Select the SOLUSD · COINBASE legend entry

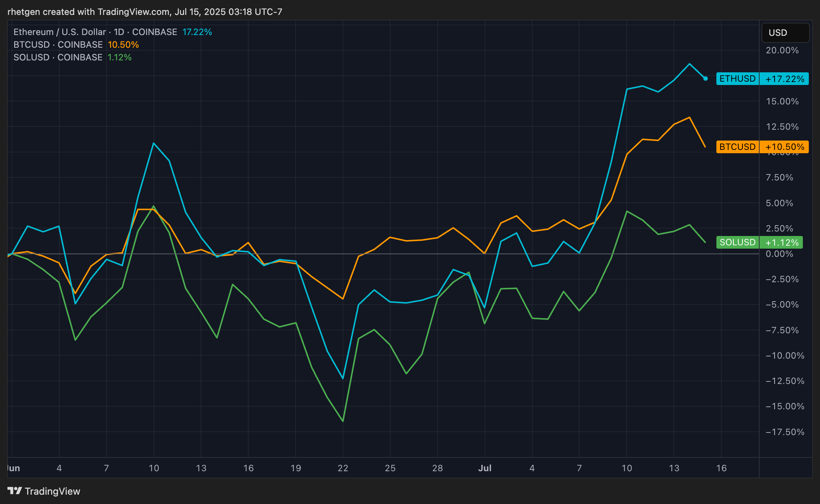point(58,57)
